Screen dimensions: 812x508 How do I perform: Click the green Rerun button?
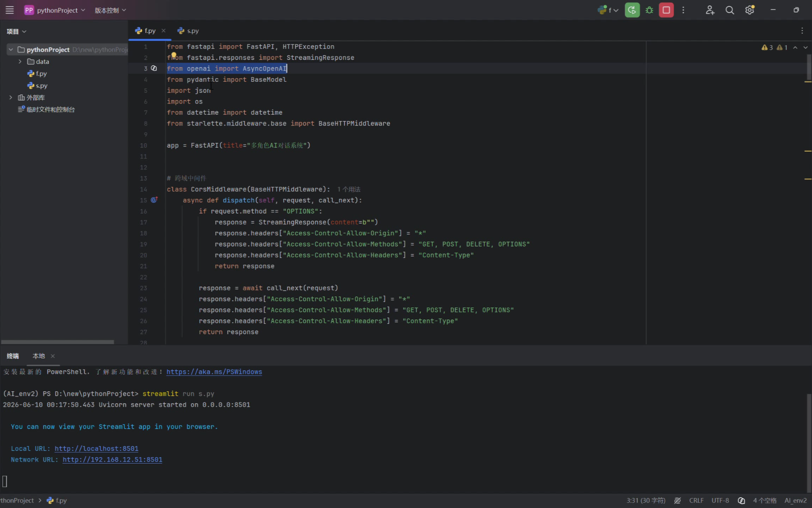tap(632, 10)
